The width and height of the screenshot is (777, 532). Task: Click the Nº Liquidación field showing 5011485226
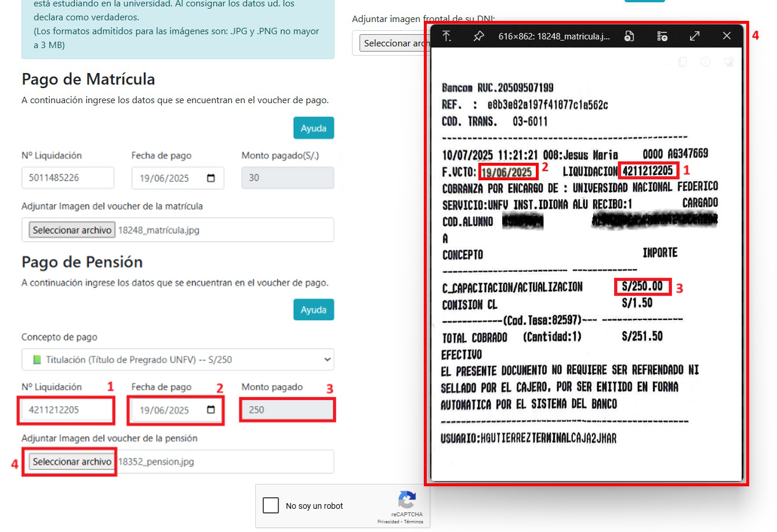click(x=67, y=178)
